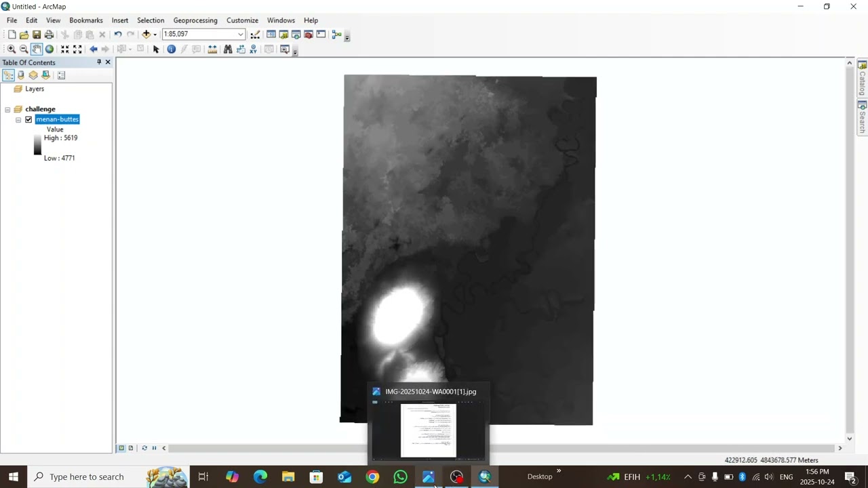The width and height of the screenshot is (868, 488).
Task: Uncheck the menan-buttes layer checkbox
Action: [x=28, y=119]
